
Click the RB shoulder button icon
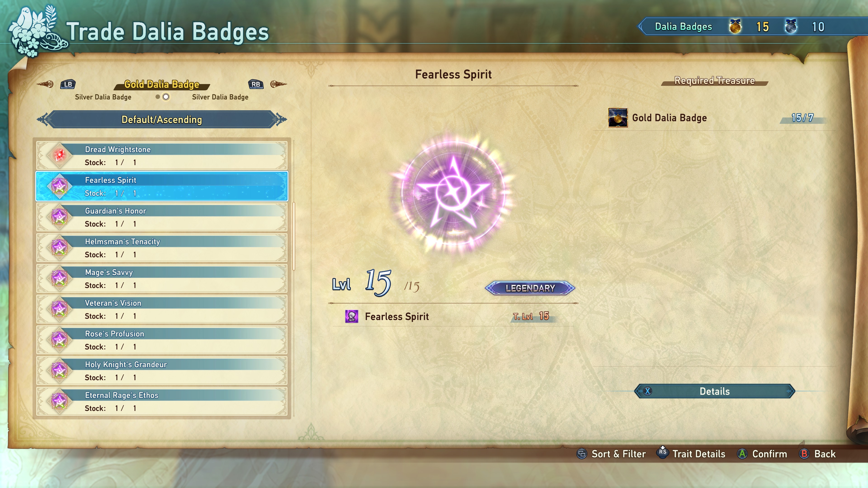pyautogui.click(x=256, y=84)
